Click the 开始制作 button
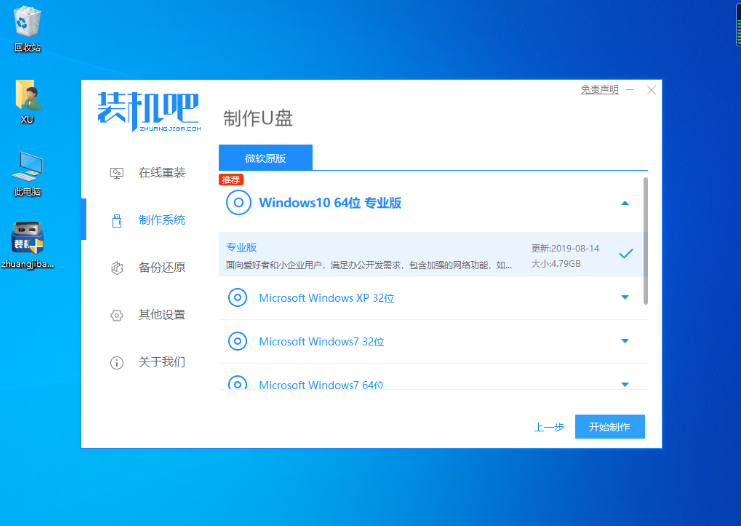The image size is (741, 526). 609,427
